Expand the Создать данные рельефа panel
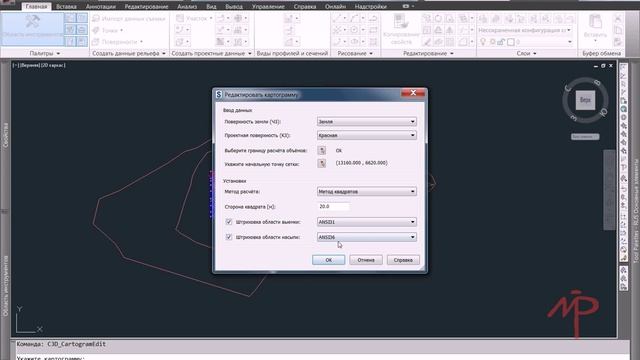This screenshot has width=640, height=360. coord(129,53)
